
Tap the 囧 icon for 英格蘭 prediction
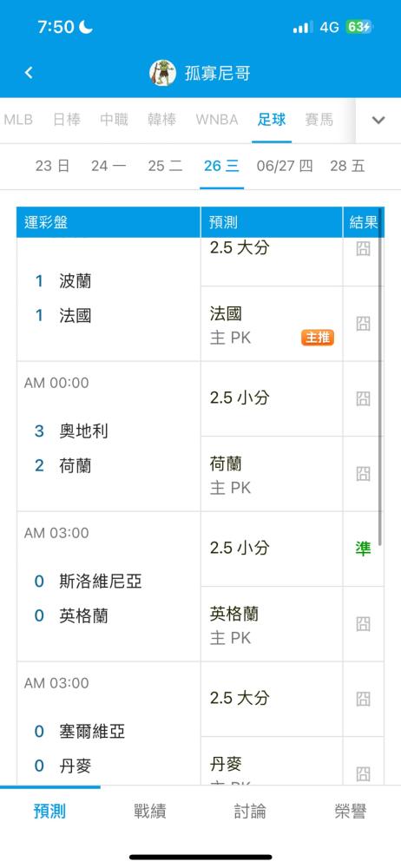click(x=363, y=624)
